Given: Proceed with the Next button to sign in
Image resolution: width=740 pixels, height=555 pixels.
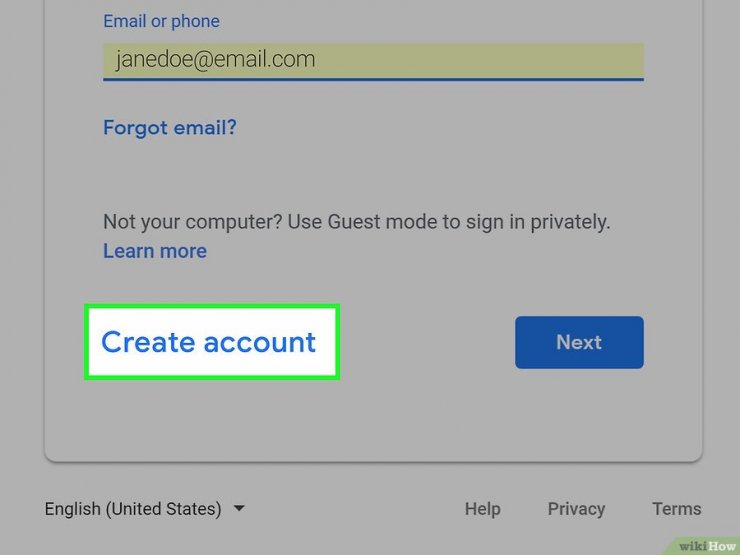Looking at the screenshot, I should coord(579,342).
